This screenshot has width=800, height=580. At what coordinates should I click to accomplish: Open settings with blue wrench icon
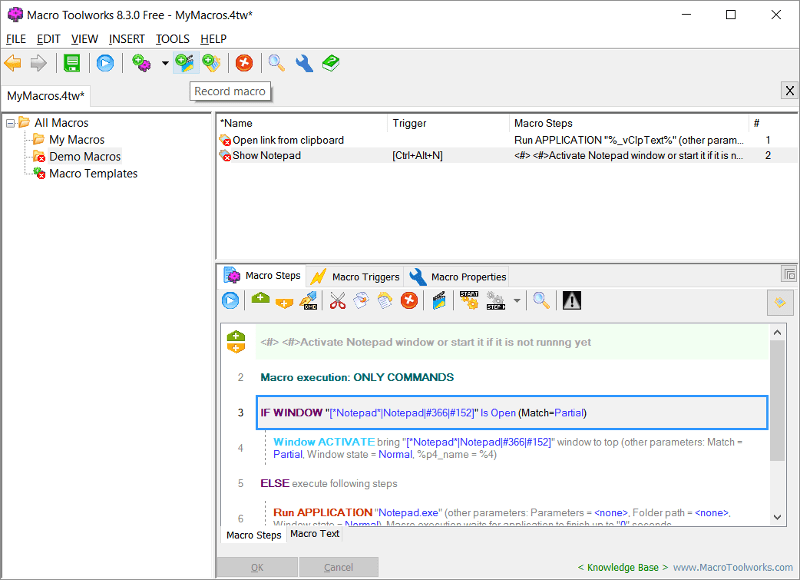[304, 63]
